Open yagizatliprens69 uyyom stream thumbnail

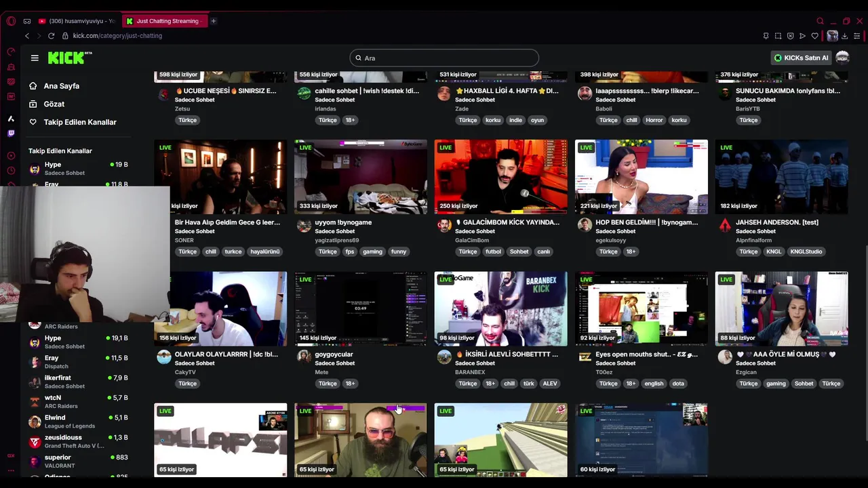point(361,177)
